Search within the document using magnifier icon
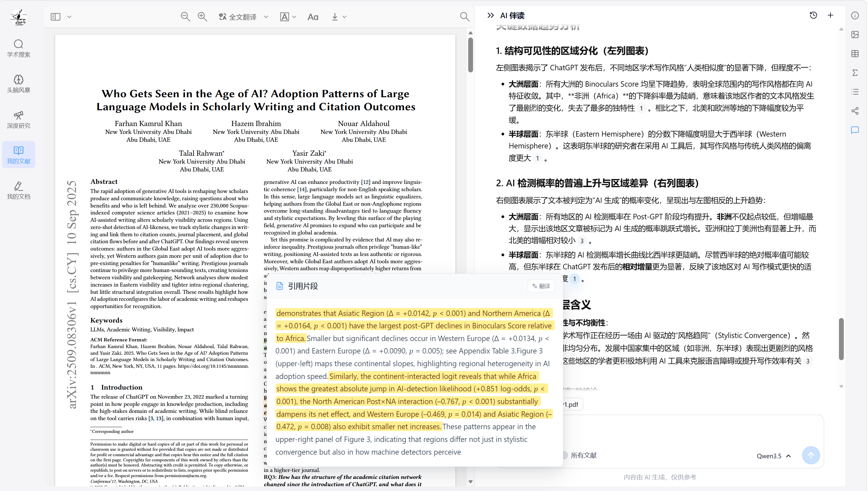The width and height of the screenshot is (868, 491). tap(465, 17)
